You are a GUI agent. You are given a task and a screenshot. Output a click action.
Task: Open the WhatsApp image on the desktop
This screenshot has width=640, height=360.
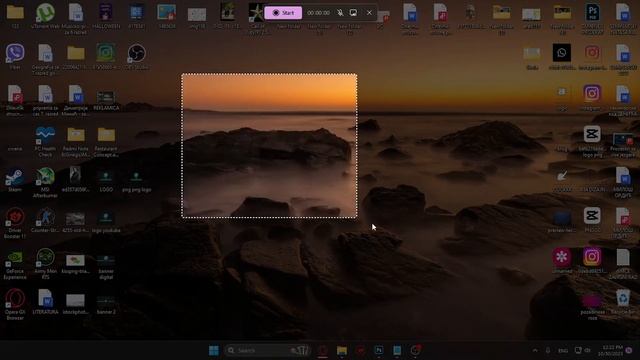[562, 56]
